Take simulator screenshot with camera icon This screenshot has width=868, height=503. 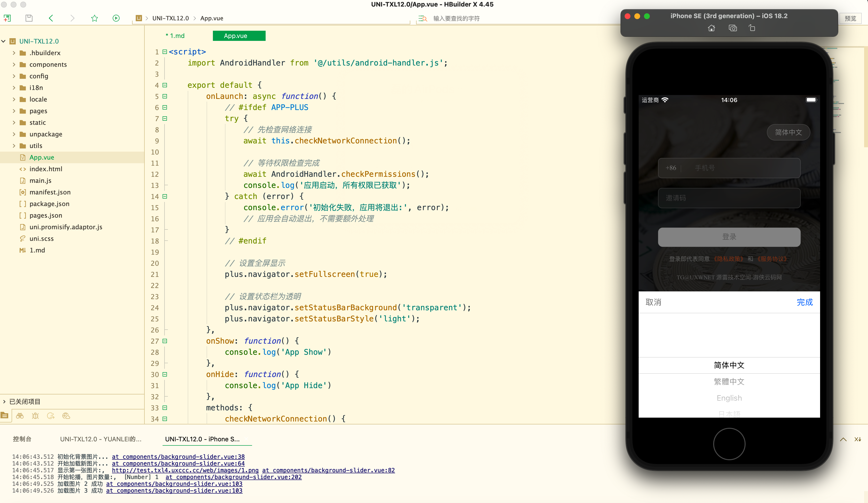click(733, 28)
